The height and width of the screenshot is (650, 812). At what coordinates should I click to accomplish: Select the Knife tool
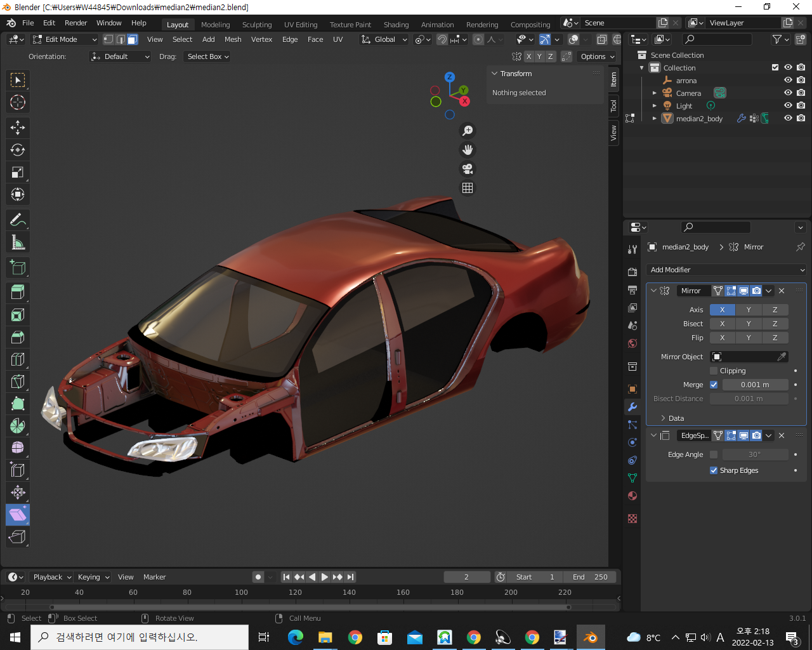[18, 381]
